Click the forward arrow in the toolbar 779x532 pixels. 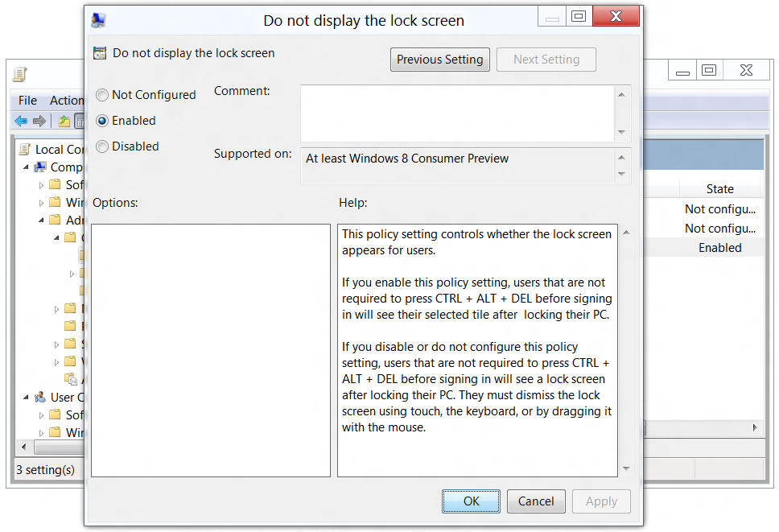(x=39, y=122)
